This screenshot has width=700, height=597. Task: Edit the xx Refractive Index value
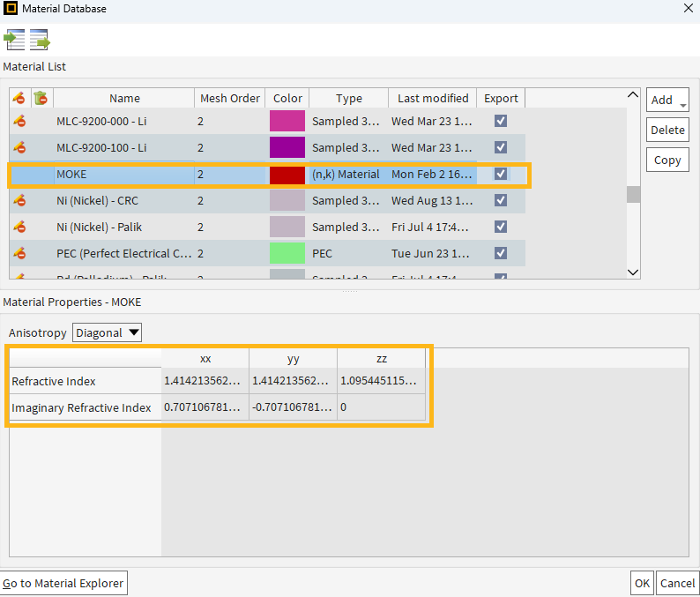(205, 381)
